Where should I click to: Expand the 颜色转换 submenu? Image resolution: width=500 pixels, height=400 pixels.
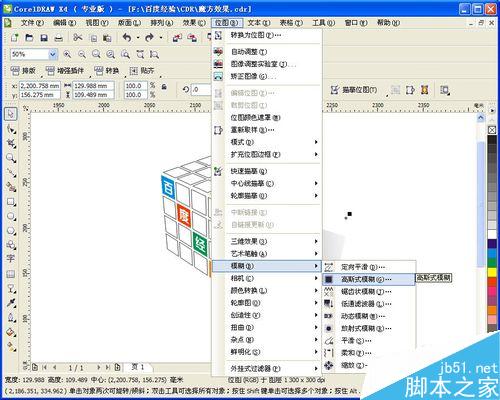click(267, 290)
